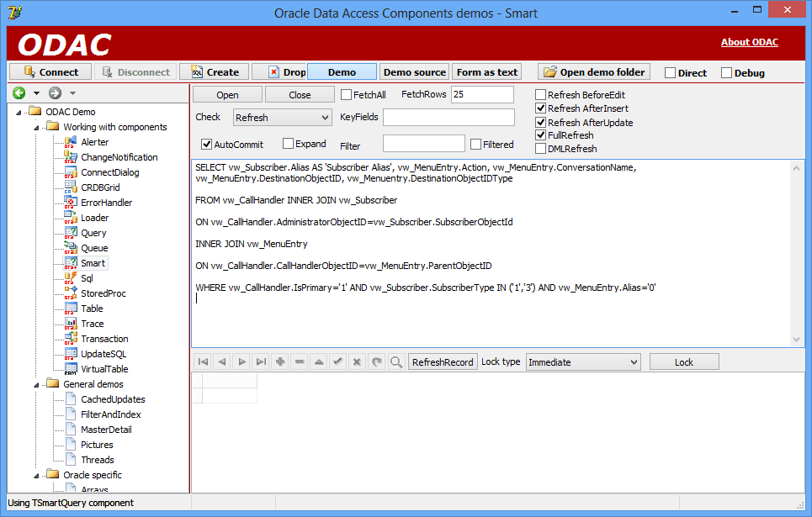Click the green back arrow icon
Viewport: 812px width, 517px height.
click(19, 93)
